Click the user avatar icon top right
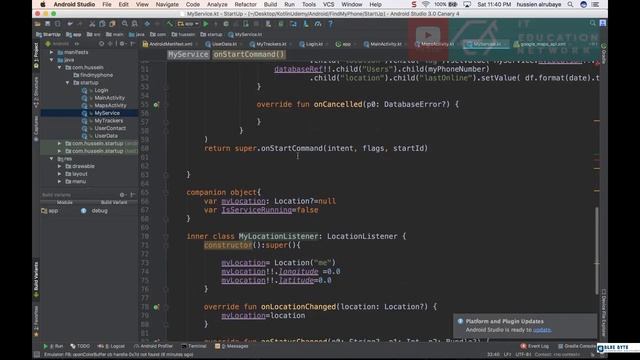 (602, 24)
